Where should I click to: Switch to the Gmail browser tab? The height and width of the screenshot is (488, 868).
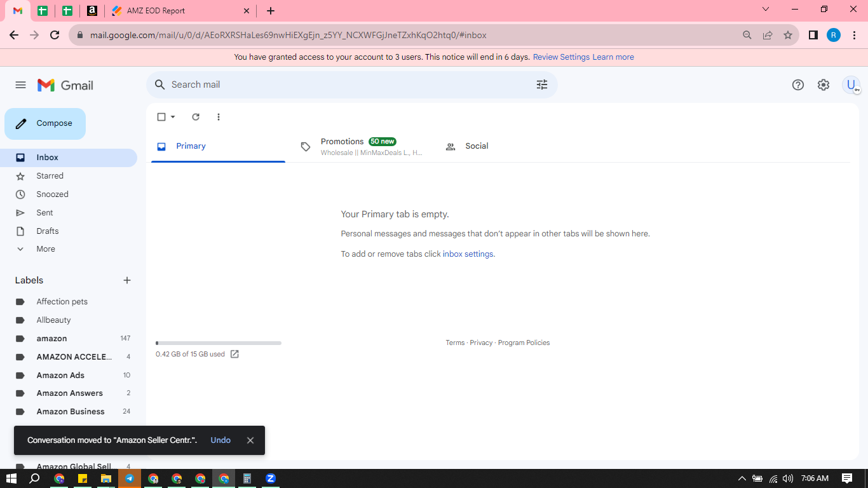click(x=18, y=11)
